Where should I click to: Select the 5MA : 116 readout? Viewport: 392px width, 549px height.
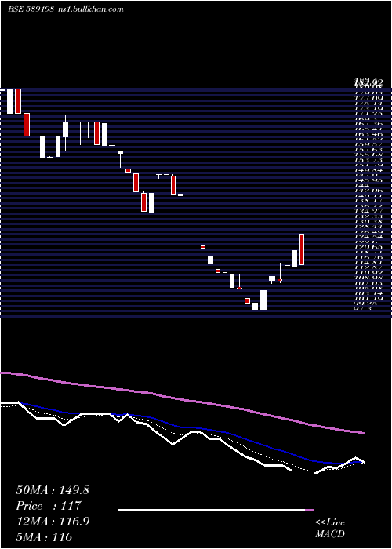(44, 536)
